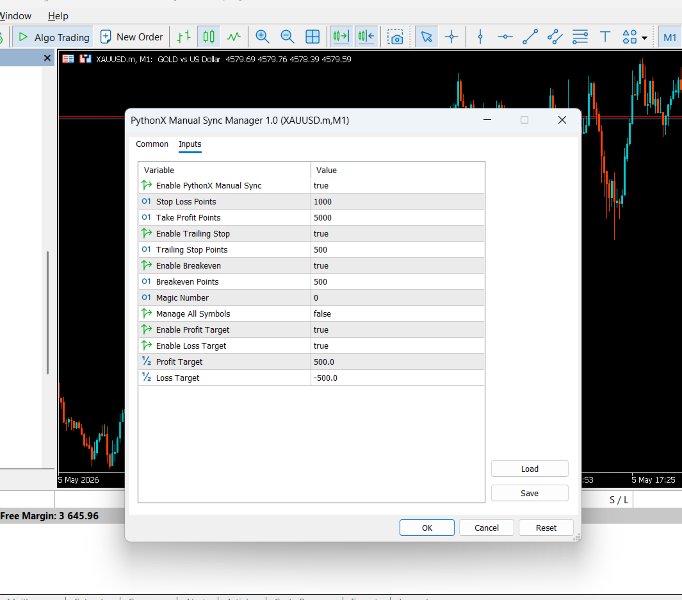Toggle Enable Loss Target value

point(398,346)
